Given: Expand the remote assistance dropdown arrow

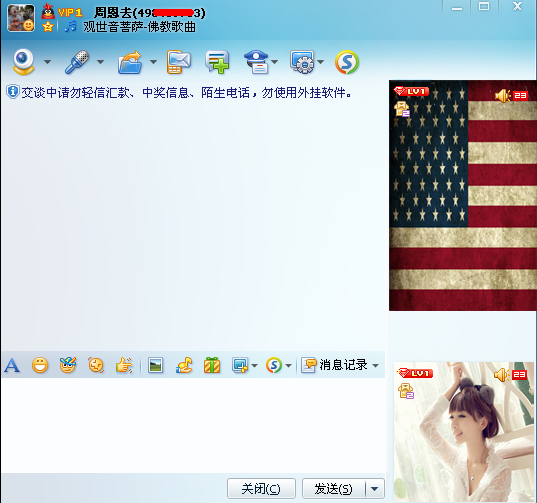Looking at the screenshot, I should (321, 62).
